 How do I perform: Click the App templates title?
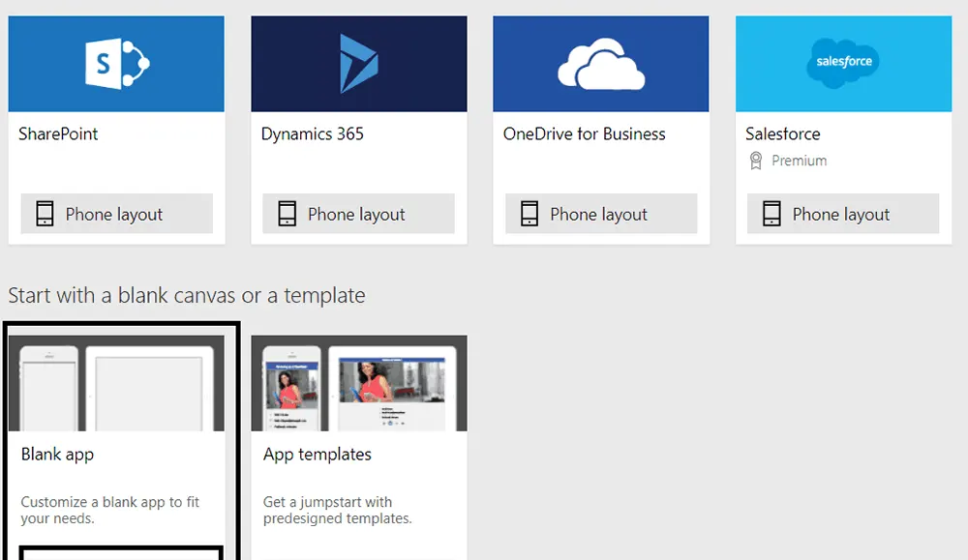(x=318, y=455)
